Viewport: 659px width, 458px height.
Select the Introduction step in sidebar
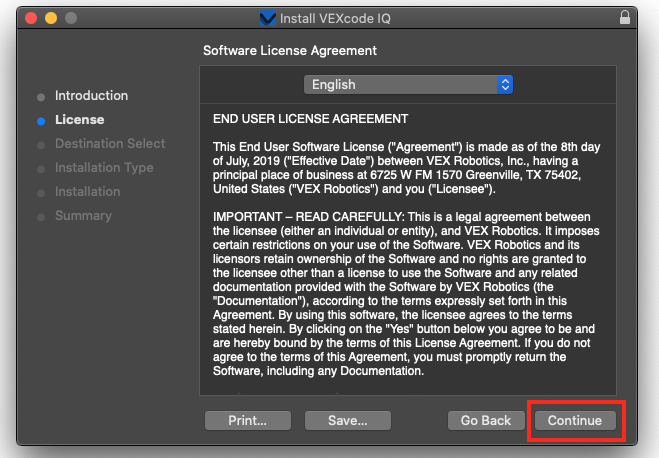(91, 96)
